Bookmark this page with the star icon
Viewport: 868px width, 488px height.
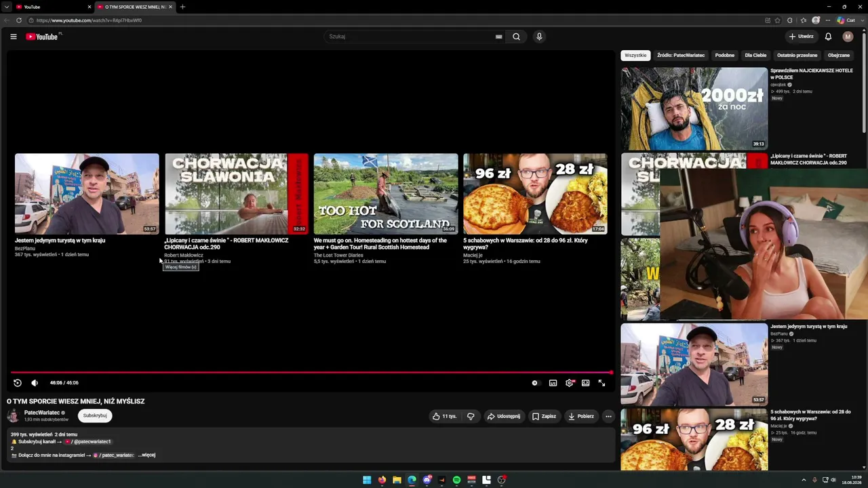click(x=777, y=20)
